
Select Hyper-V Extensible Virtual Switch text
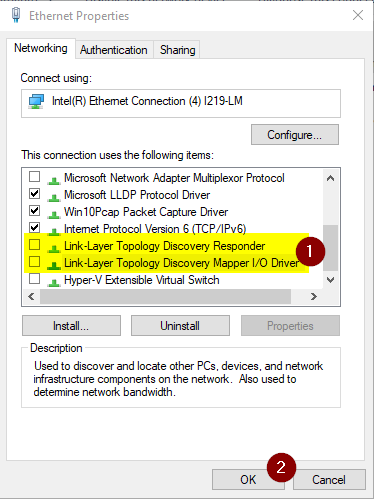pos(142,280)
